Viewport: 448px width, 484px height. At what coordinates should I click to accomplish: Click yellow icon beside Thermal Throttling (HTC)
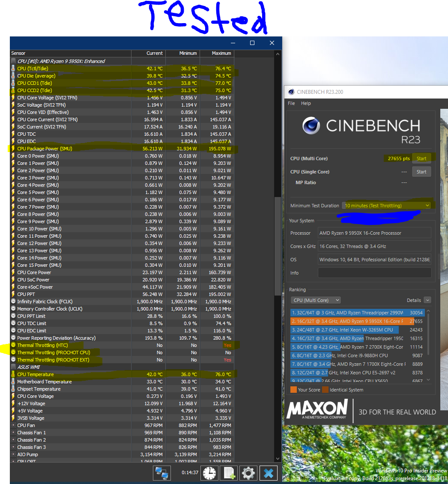pyautogui.click(x=13, y=345)
